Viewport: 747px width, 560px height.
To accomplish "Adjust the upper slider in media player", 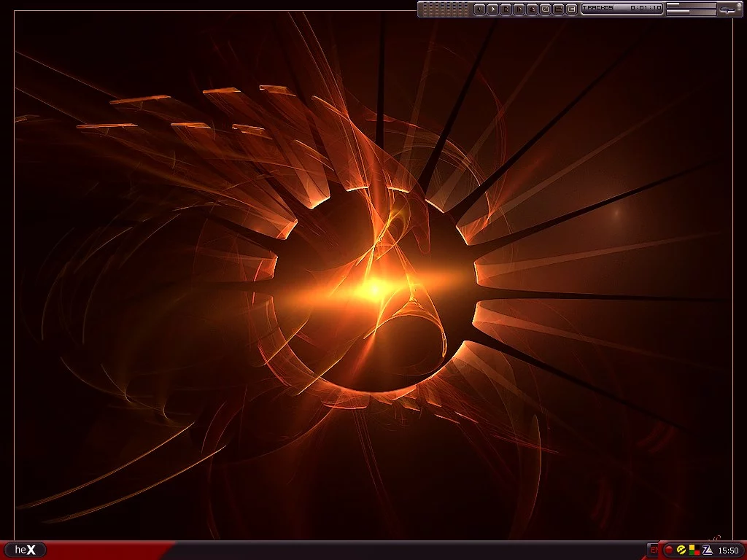I will pos(691,5).
